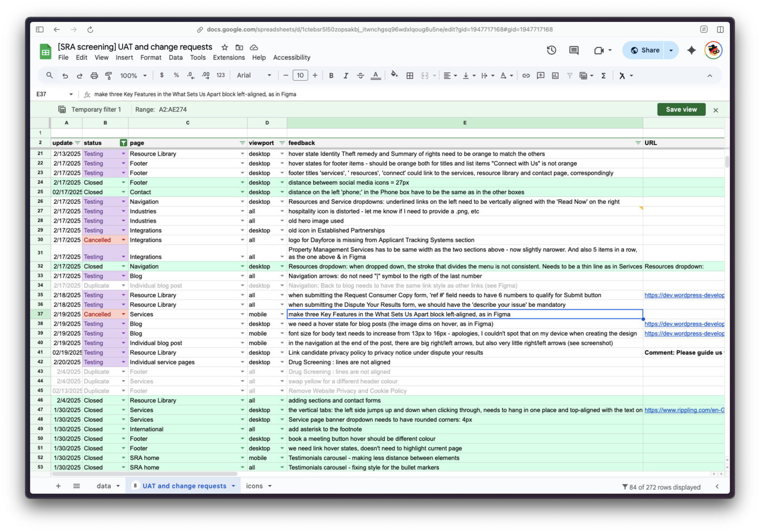Toggle italic formatting
The height and width of the screenshot is (532, 760).
point(346,76)
